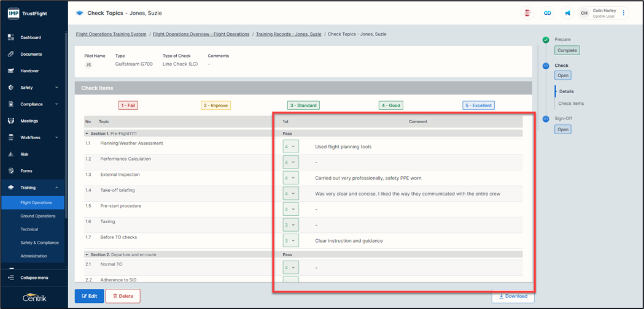Click the Forms icon in sidebar
The image size is (644, 309).
[x=11, y=171]
